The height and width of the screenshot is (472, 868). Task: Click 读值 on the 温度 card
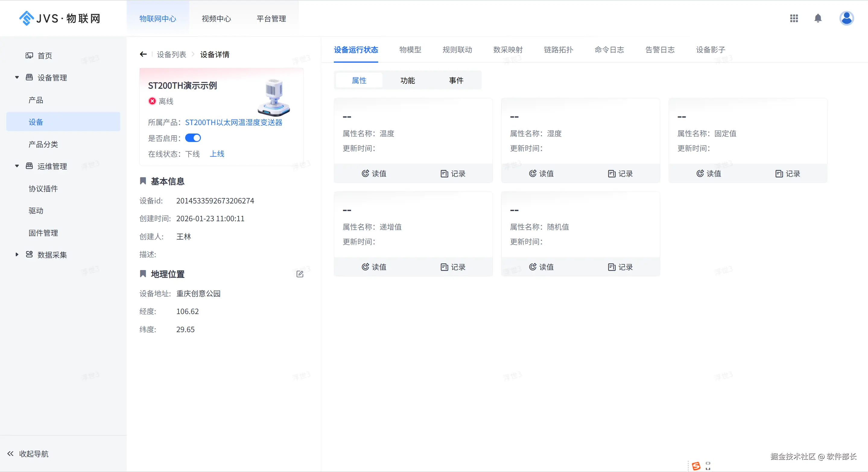point(374,173)
